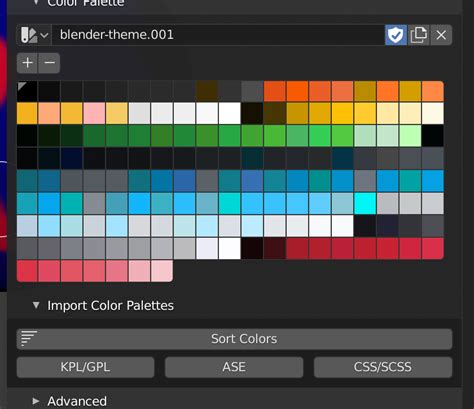Click the Sort Colors button
The image size is (474, 409).
pyautogui.click(x=235, y=339)
